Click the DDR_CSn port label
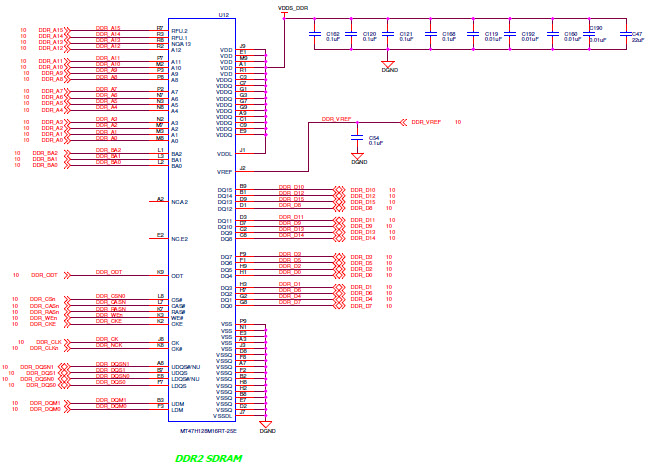 42,299
